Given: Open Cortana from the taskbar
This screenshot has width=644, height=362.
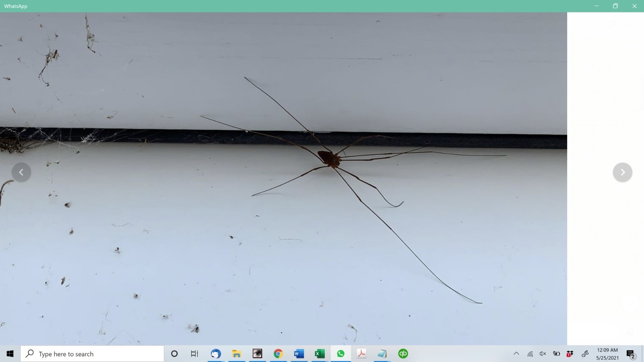Looking at the screenshot, I should tap(174, 354).
